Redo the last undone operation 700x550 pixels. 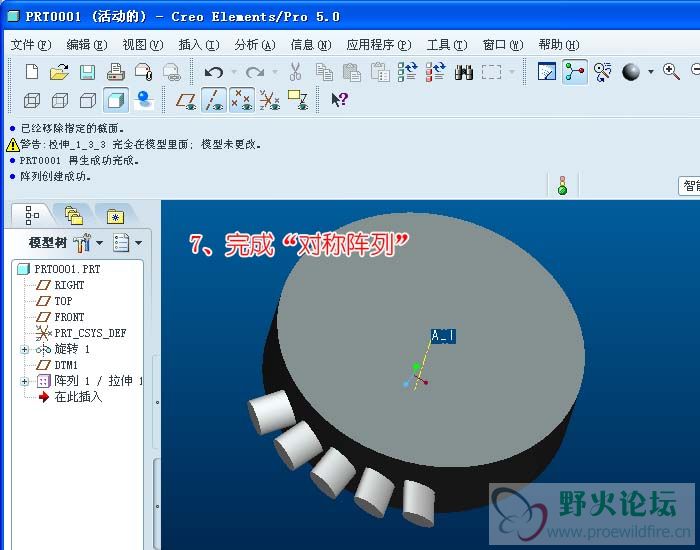[255, 72]
